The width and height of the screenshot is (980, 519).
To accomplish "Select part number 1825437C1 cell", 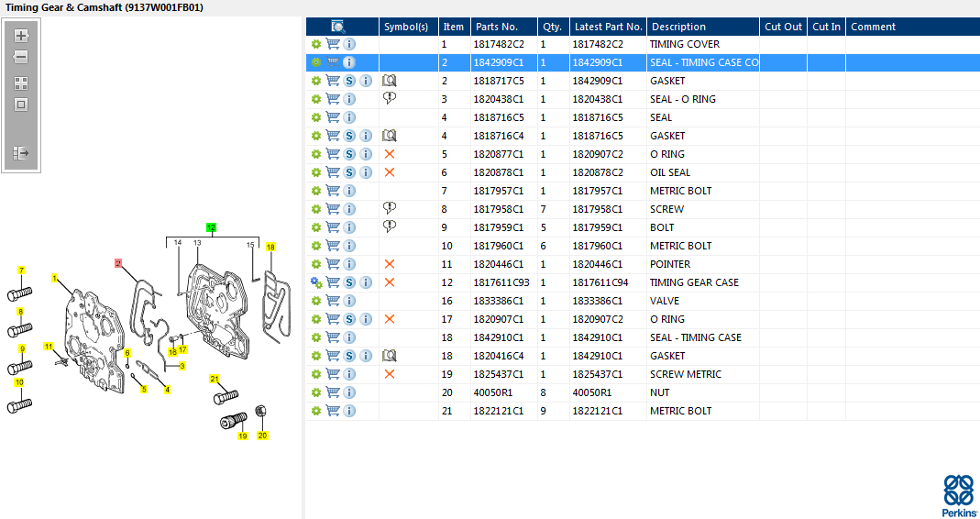I will (x=503, y=374).
